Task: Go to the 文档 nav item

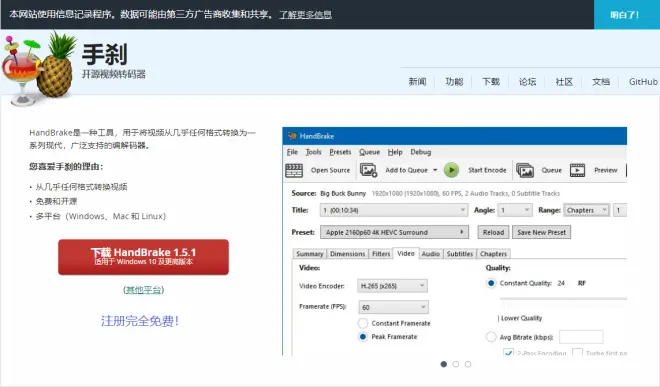Action: (601, 82)
